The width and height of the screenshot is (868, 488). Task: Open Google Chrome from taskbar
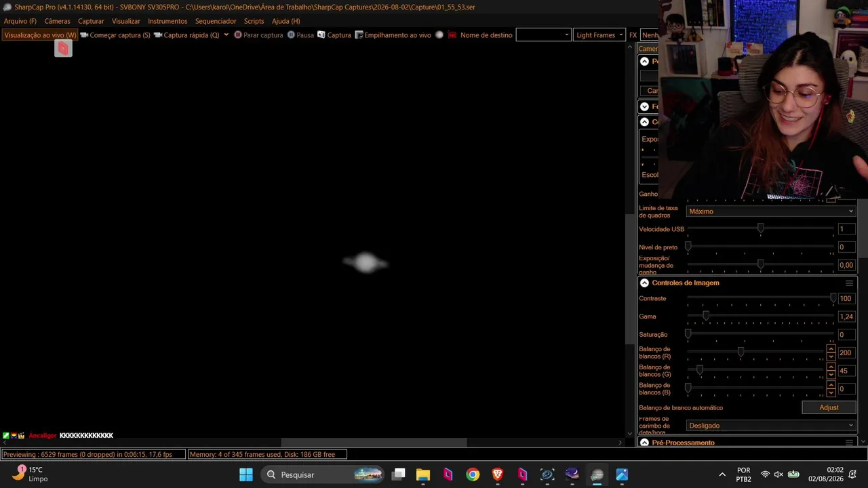[473, 474]
